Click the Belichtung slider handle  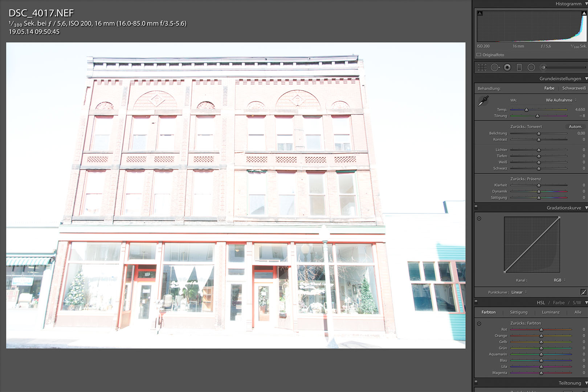click(539, 134)
